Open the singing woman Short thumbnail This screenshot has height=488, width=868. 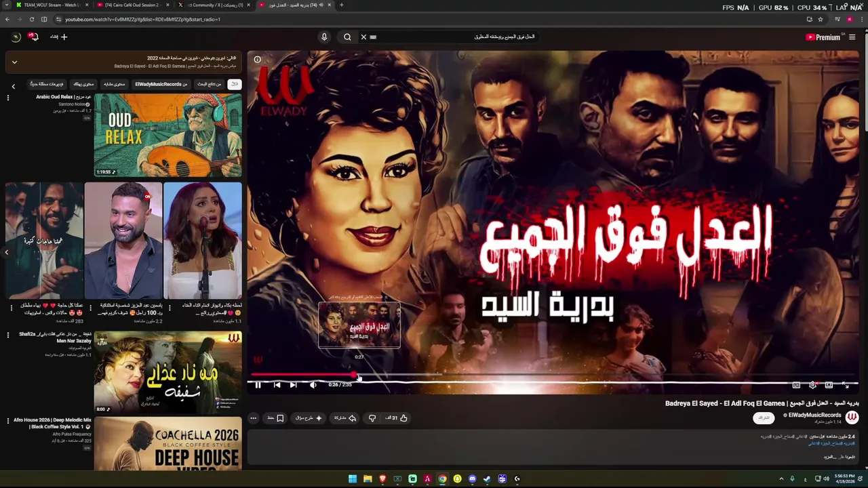click(202, 240)
